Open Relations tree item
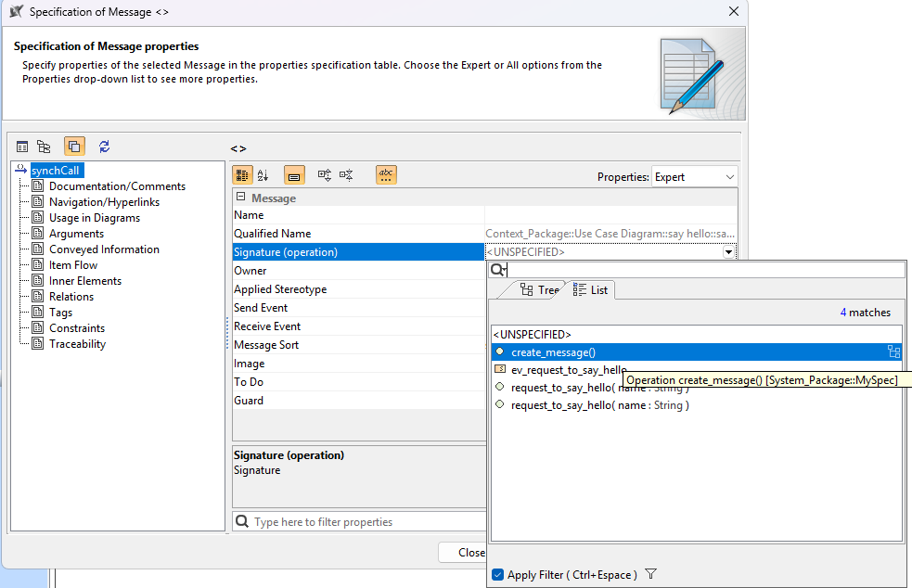Screen dimensions: 912x588 click(x=71, y=296)
